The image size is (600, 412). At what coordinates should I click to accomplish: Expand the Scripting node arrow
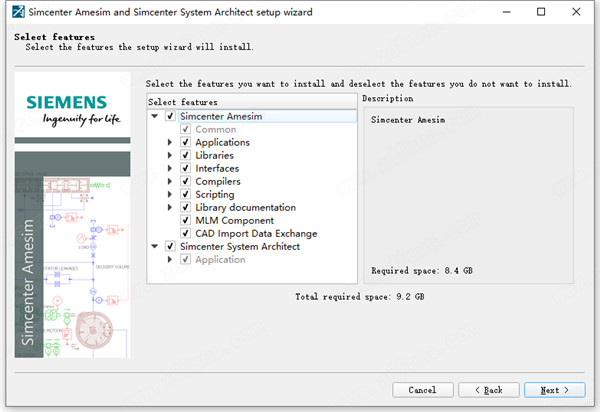click(170, 194)
